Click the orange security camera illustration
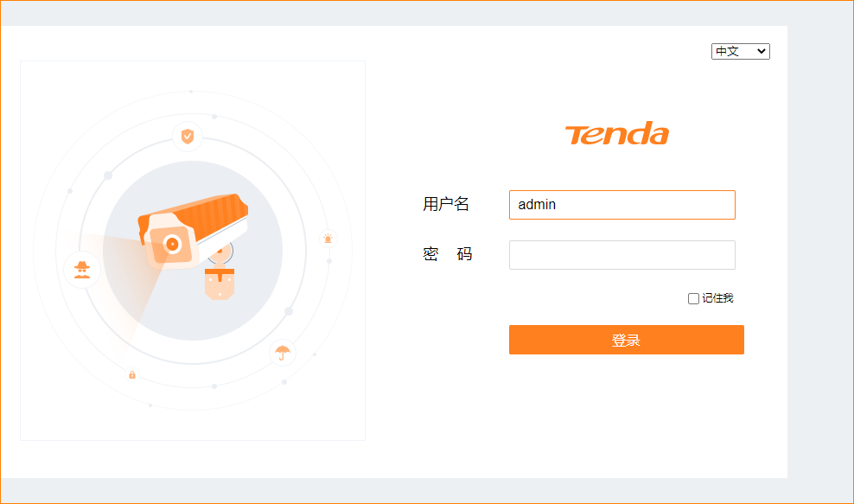This screenshot has width=854, height=504. coord(193,231)
